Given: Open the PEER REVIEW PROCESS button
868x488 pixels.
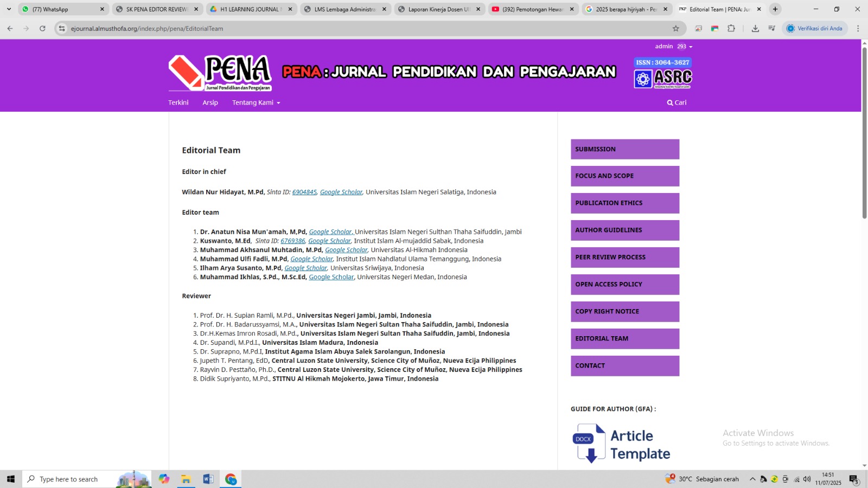Looking at the screenshot, I should (x=624, y=258).
